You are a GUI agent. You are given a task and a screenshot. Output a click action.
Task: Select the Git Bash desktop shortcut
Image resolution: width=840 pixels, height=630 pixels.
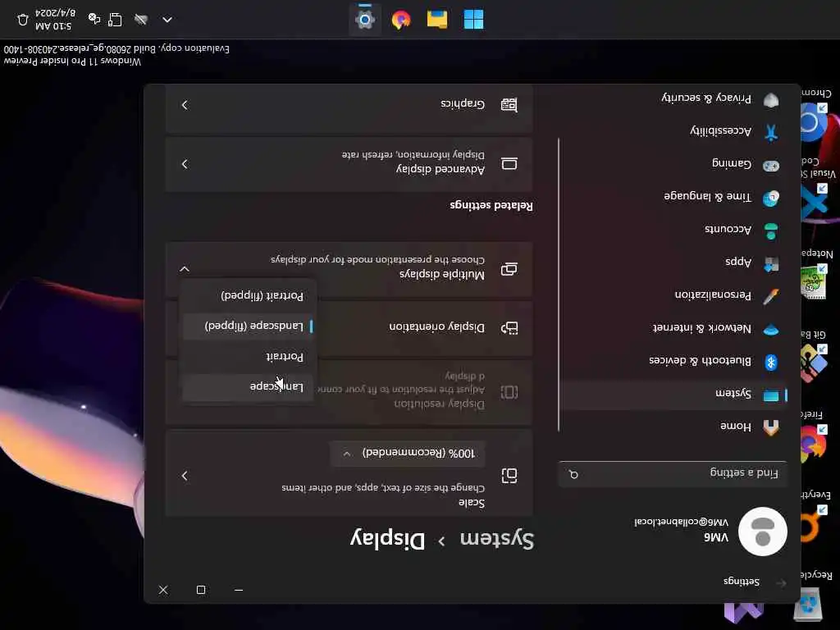(x=816, y=356)
